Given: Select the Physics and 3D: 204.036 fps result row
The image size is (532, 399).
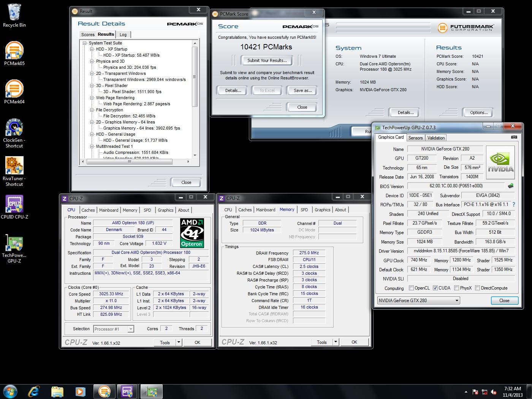Looking at the screenshot, I should [130, 67].
